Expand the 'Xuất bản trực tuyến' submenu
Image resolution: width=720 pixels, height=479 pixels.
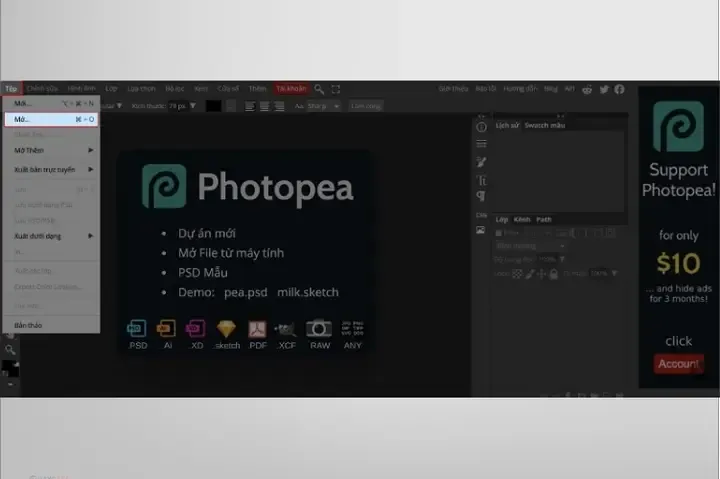coord(50,170)
